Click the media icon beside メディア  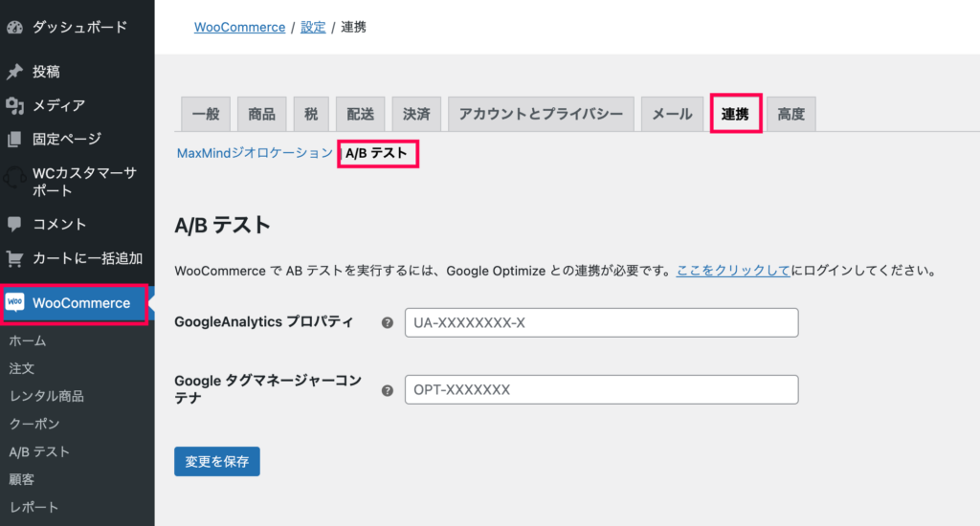click(14, 105)
